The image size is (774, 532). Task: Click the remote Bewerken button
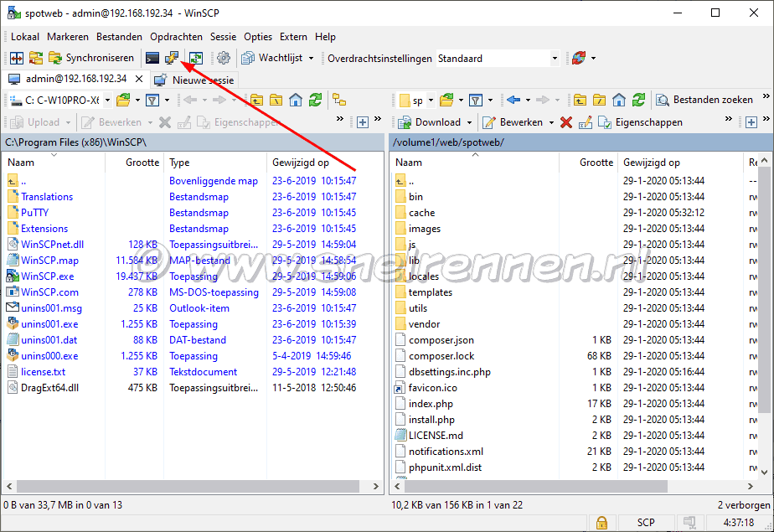pyautogui.click(x=513, y=122)
